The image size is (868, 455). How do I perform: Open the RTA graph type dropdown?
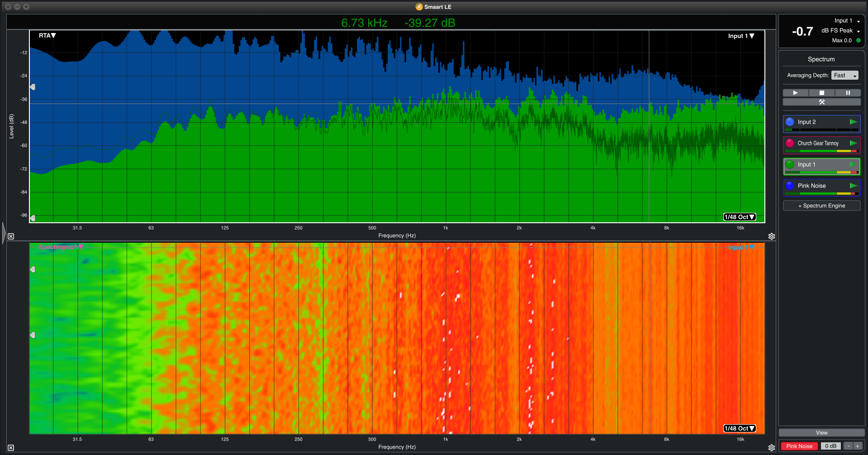47,35
